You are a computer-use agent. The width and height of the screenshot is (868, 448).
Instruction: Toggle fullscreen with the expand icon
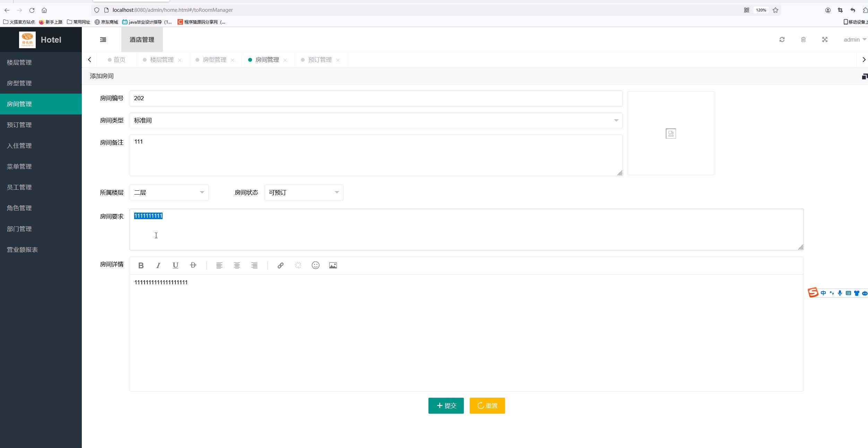(x=825, y=40)
